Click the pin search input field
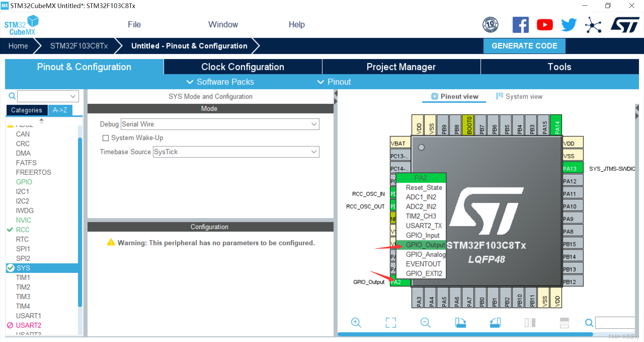644x342 pixels. click(x=615, y=323)
